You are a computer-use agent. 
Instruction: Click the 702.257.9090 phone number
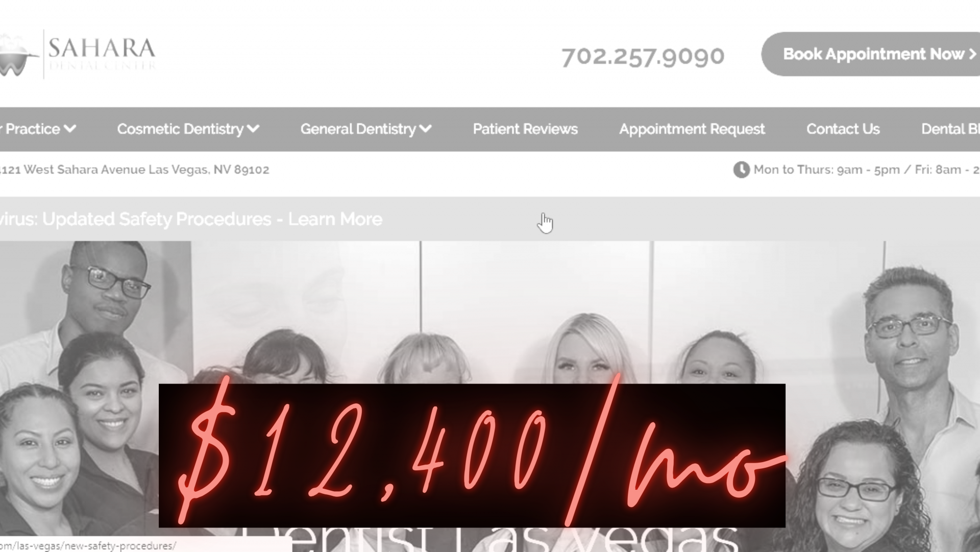coord(643,56)
